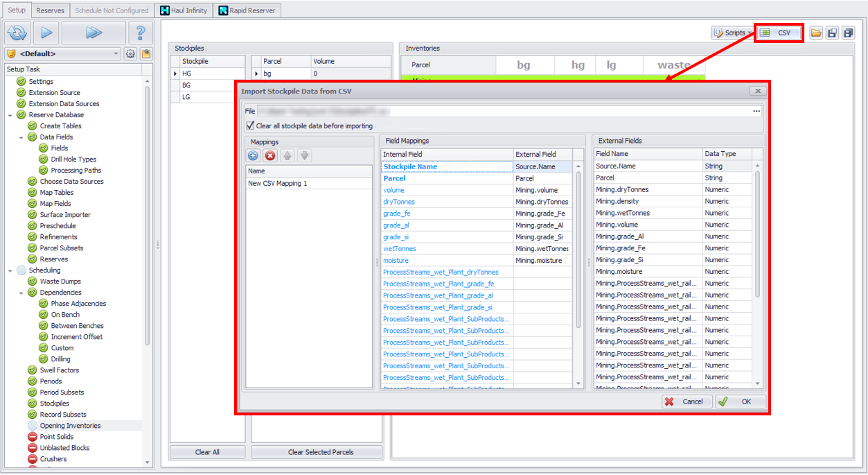This screenshot has width=868, height=475.
Task: Collapse the Reserve Database tree node
Action: [x=10, y=115]
